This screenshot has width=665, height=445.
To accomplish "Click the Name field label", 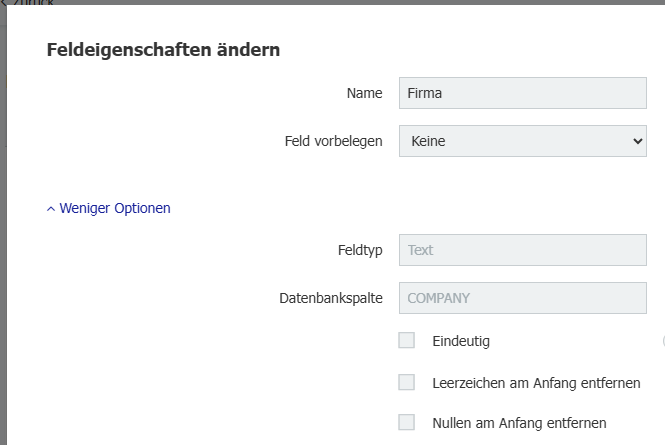I will 364,93.
